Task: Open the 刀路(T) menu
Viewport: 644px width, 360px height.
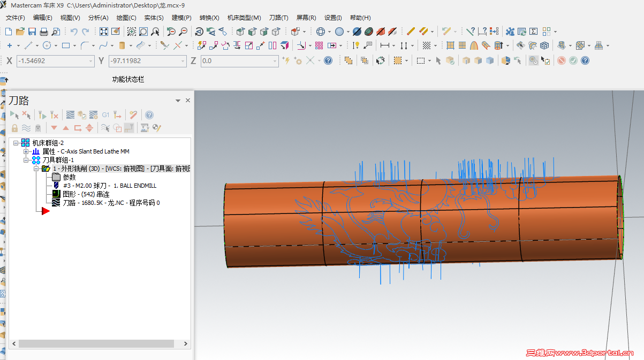Action: 278,18
